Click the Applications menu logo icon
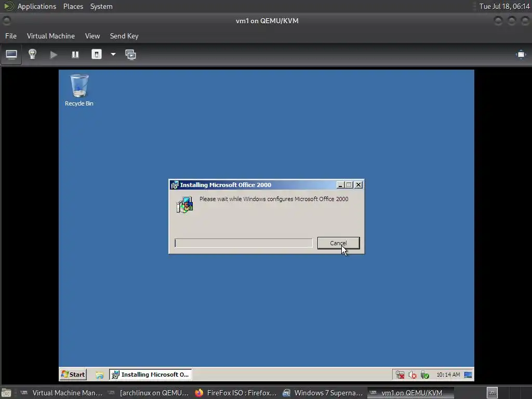Screen dimensions: 532x399 [8, 6]
